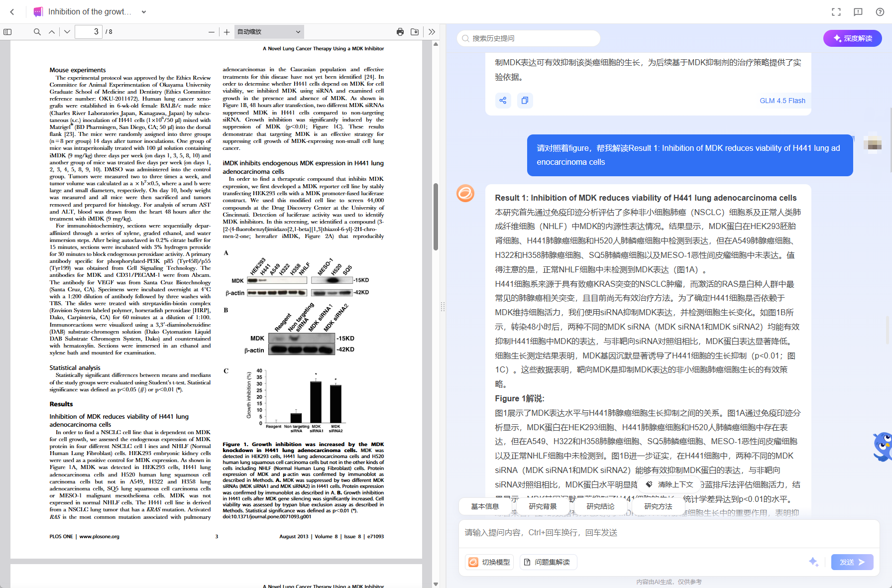Go to previous PDF page
Image resolution: width=892 pixels, height=588 pixels.
[52, 32]
